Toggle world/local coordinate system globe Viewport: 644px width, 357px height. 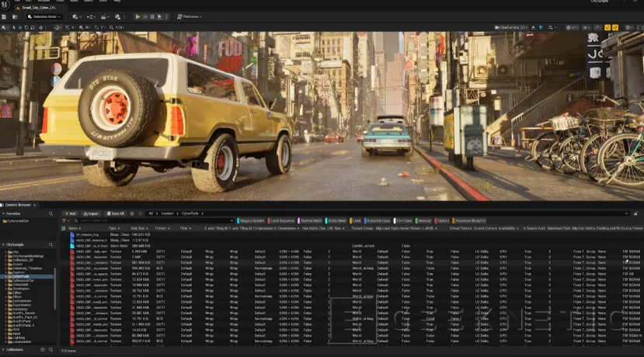(40, 27)
